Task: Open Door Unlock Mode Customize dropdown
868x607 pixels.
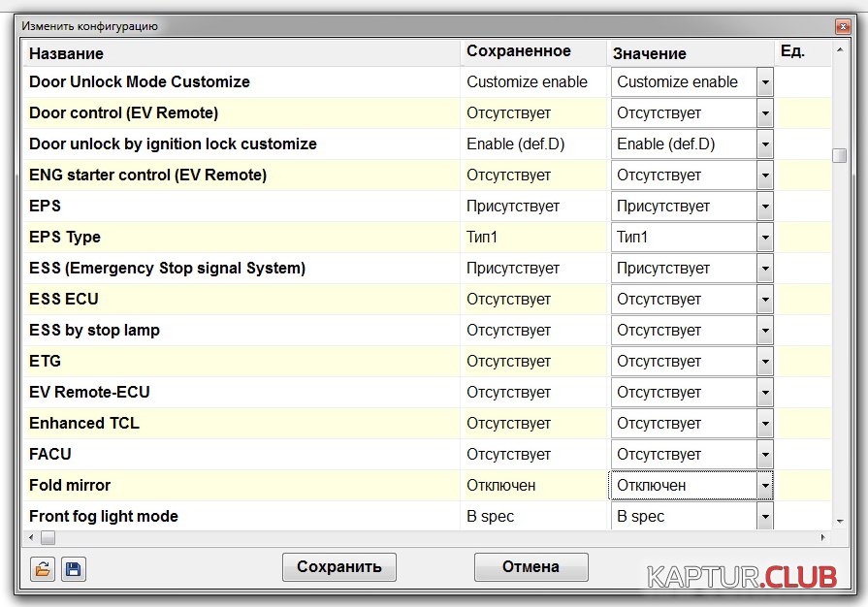Action: (x=765, y=82)
